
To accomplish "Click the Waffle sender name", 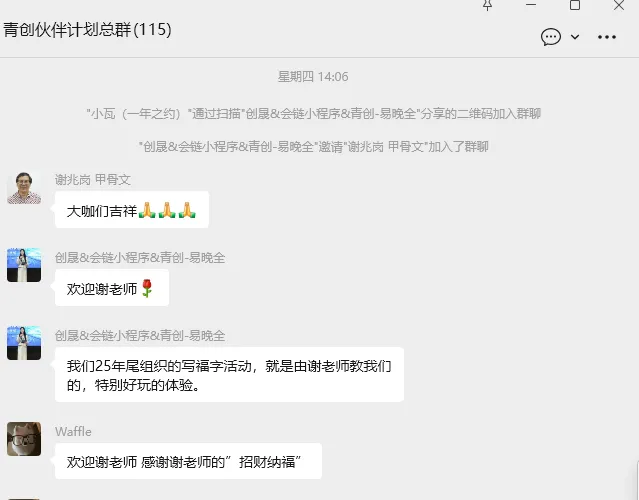I will pyautogui.click(x=73, y=432).
